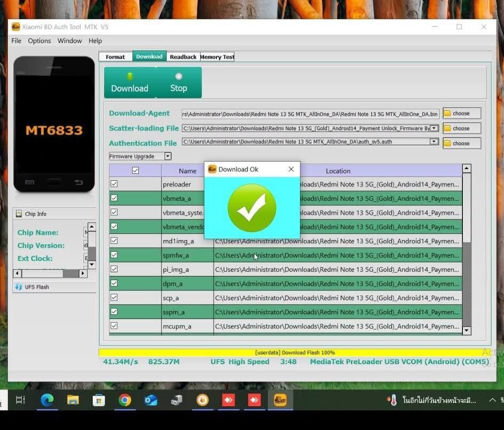The height and width of the screenshot is (430, 504).
Task: Click the yellow Download Flash 100% progress bar
Action: coord(295,353)
